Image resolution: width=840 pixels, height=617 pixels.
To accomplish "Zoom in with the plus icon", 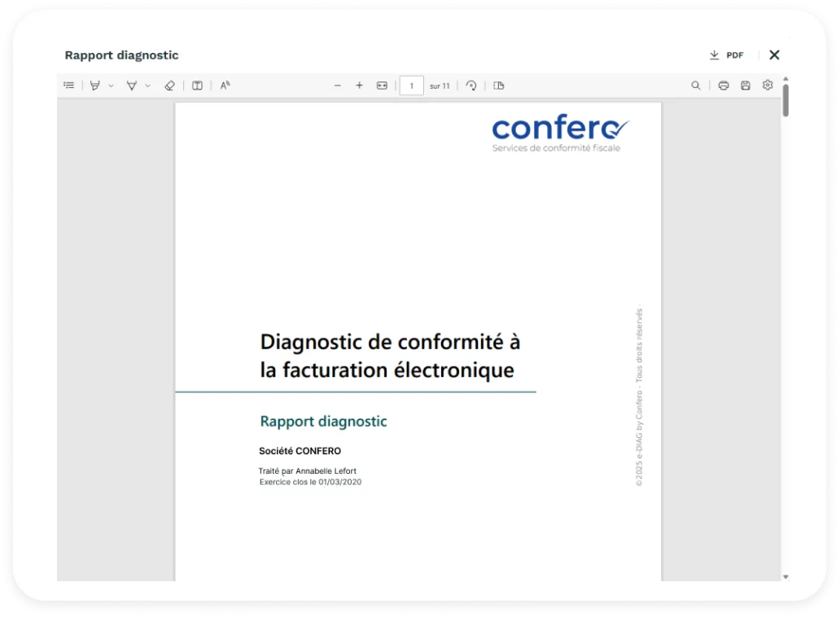I will (360, 85).
